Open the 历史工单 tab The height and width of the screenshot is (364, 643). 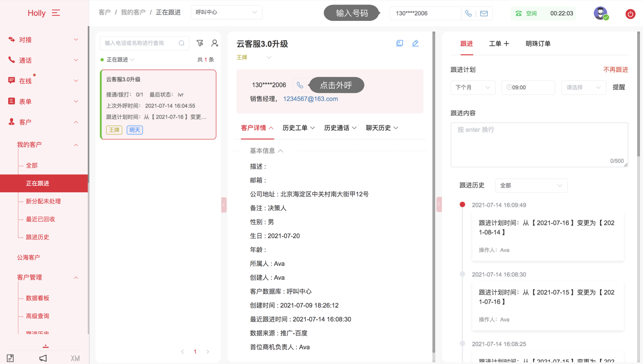click(299, 128)
